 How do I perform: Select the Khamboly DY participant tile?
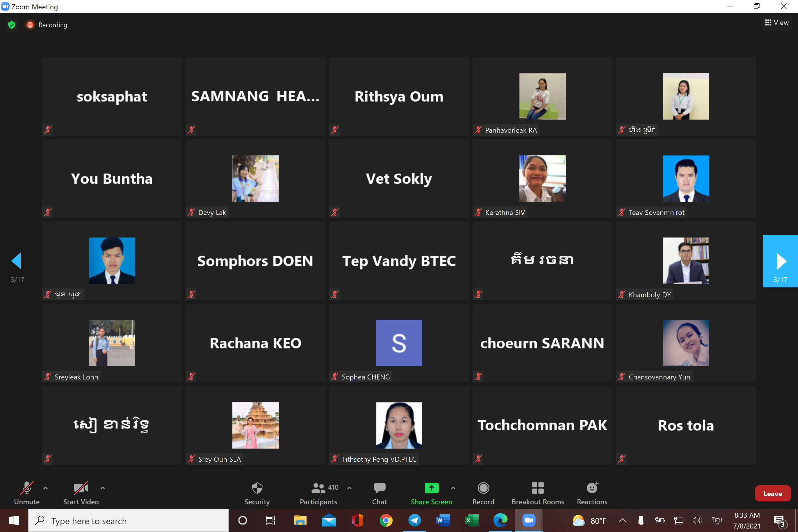click(686, 261)
